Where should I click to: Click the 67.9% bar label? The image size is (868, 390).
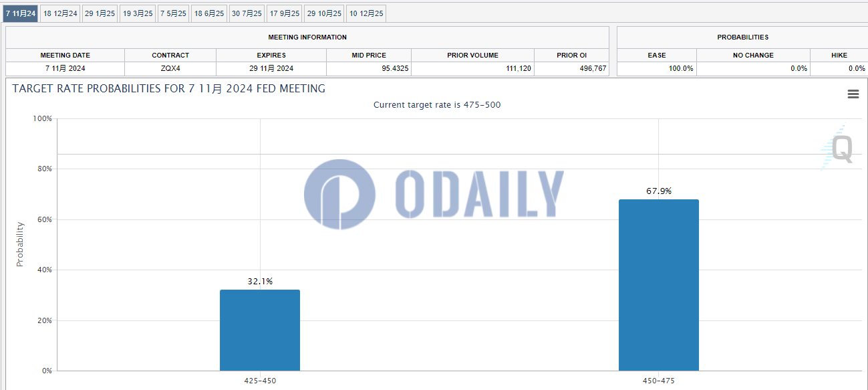tap(659, 191)
